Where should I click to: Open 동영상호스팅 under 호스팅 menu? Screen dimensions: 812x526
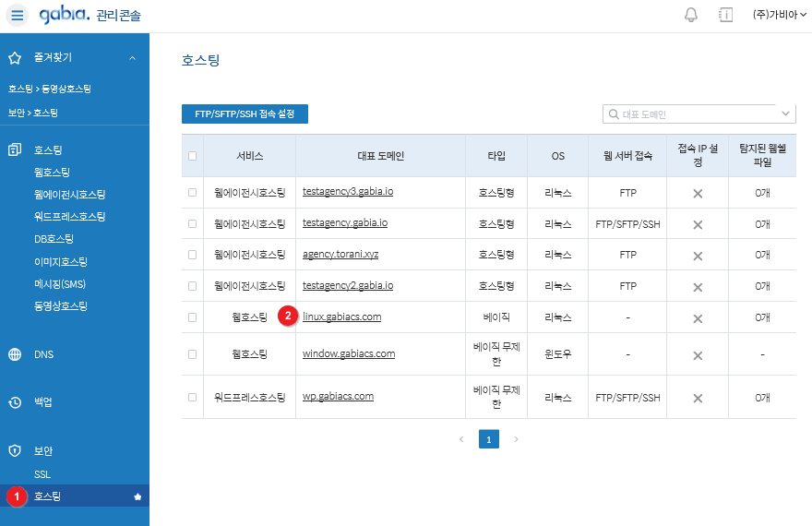click(x=61, y=306)
